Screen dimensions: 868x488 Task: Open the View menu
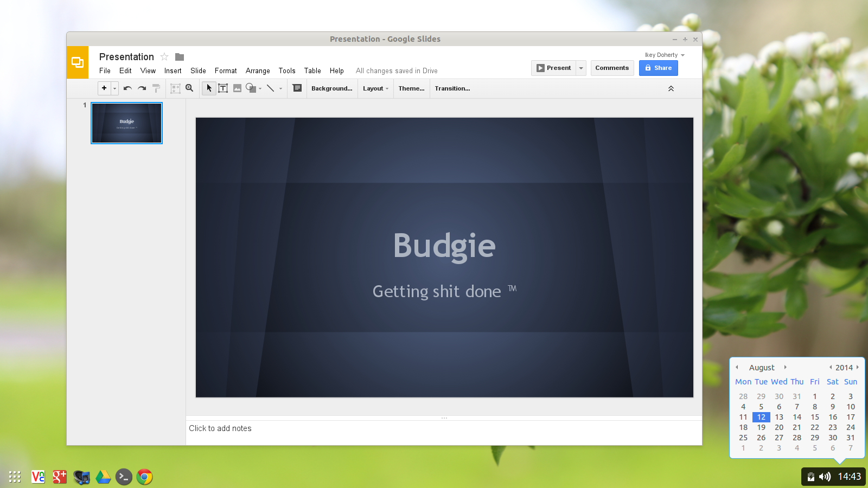click(148, 70)
